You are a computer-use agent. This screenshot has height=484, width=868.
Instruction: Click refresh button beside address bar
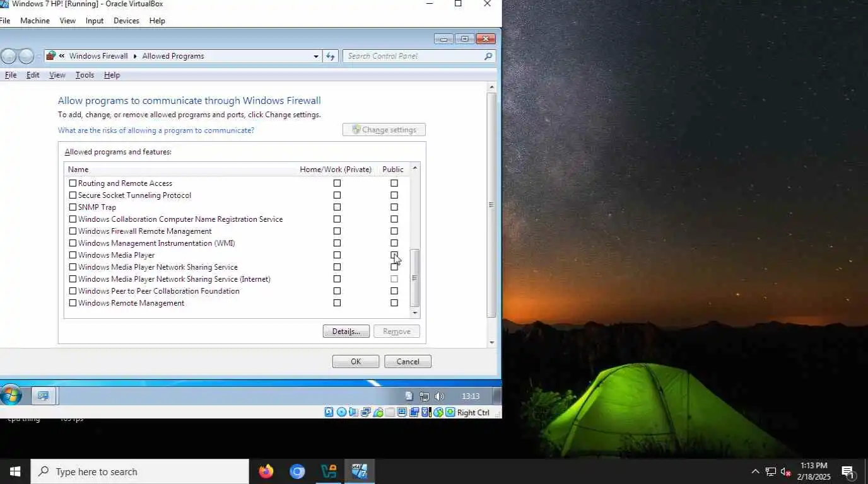(x=331, y=56)
